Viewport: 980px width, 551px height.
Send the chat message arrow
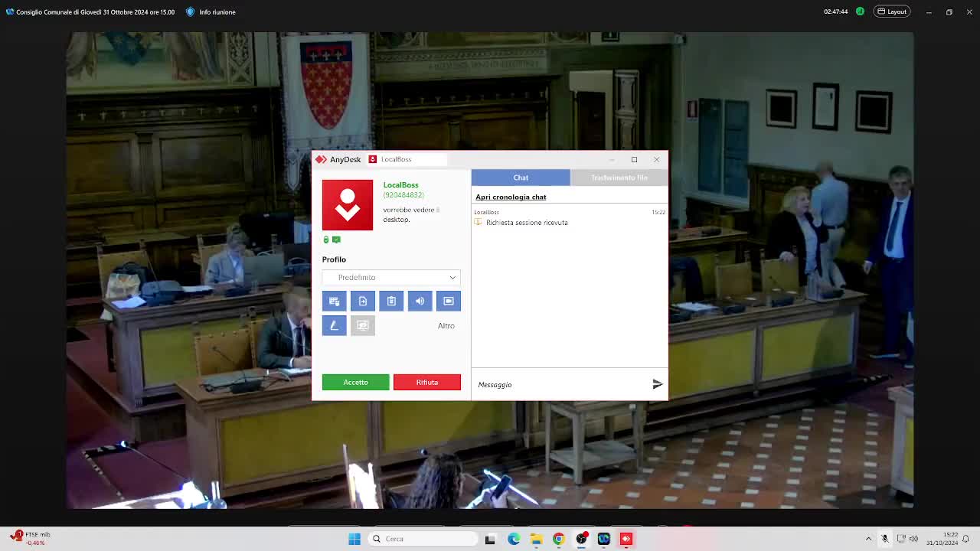coord(657,384)
